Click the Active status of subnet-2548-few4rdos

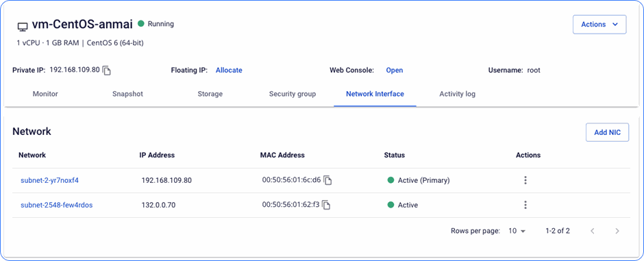pos(408,206)
